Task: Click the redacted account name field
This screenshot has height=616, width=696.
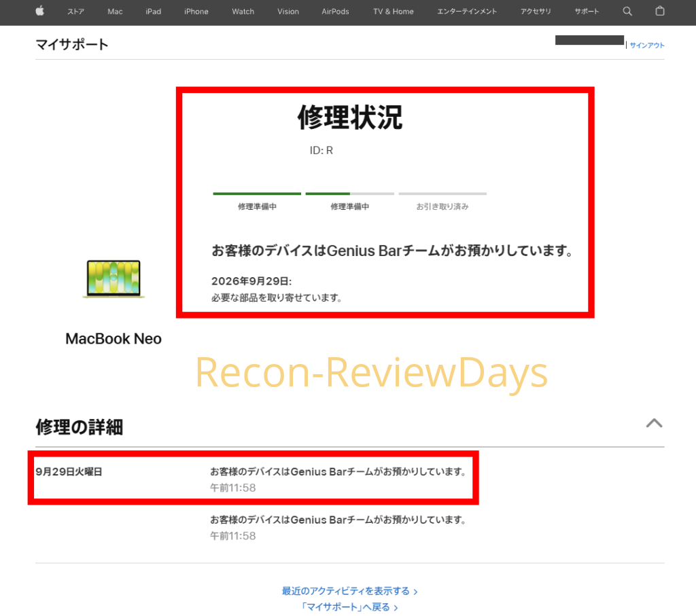Action: coord(589,40)
